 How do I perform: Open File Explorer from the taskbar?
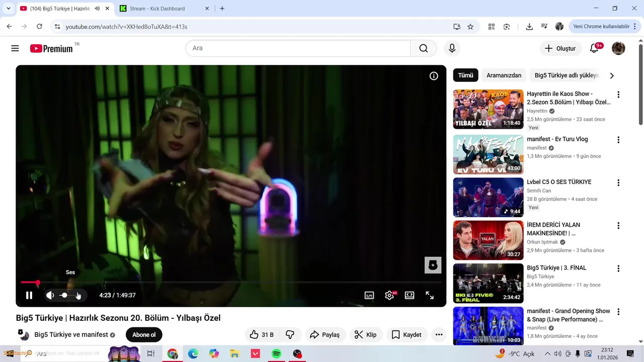click(234, 354)
